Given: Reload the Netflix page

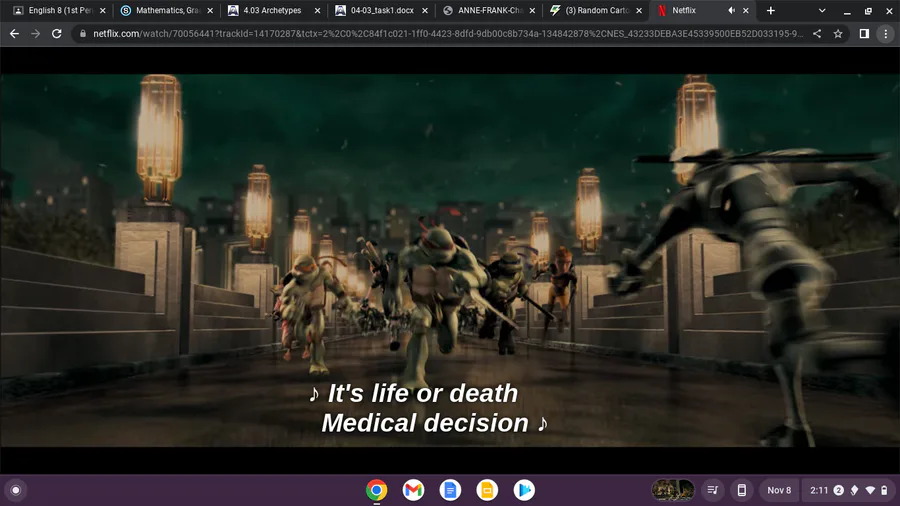Looking at the screenshot, I should coord(56,34).
